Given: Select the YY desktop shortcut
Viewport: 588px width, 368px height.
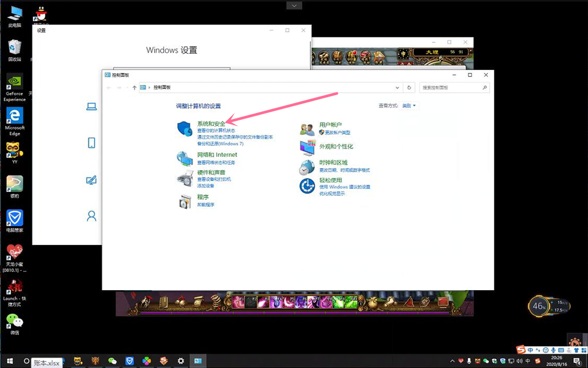Looking at the screenshot, I should click(x=15, y=153).
